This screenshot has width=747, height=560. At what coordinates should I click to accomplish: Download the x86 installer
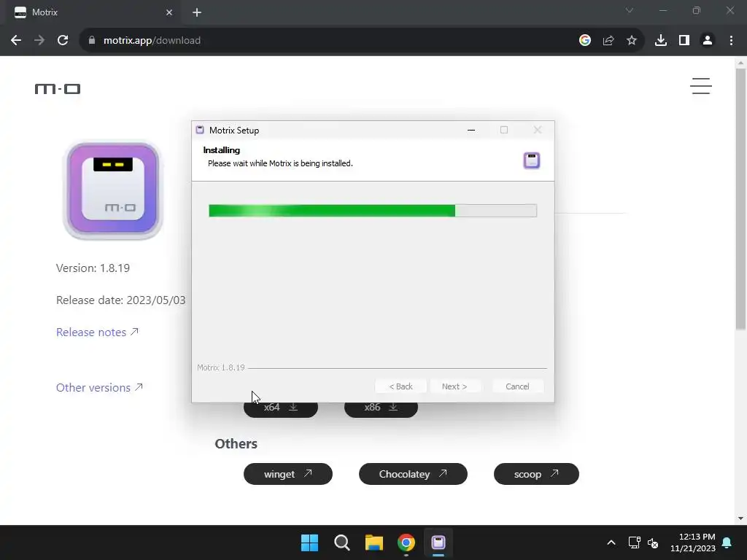[381, 410]
